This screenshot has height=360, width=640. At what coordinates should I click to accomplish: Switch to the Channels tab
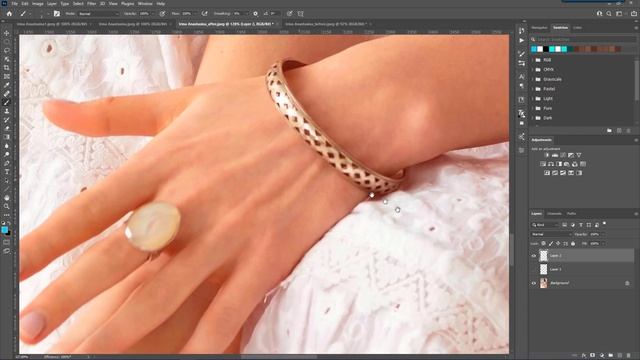554,213
